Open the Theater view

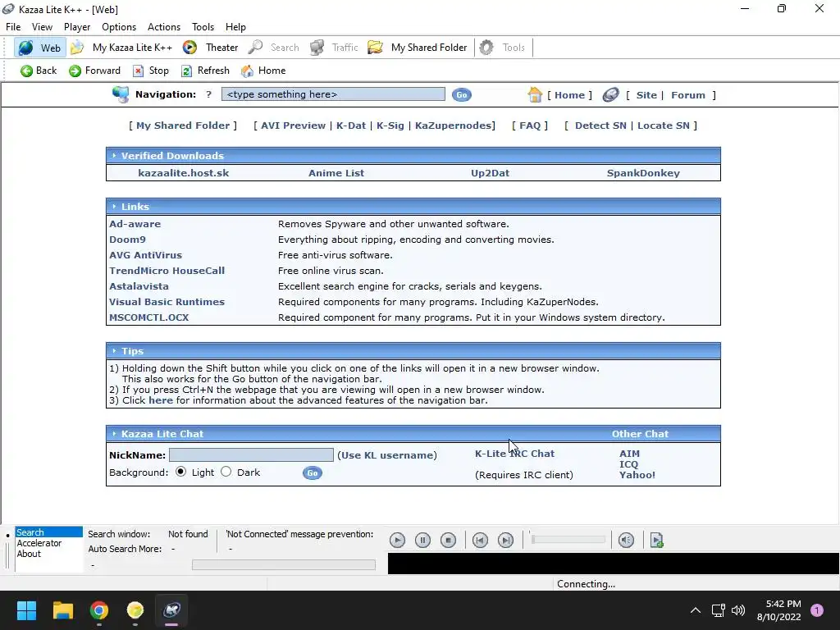click(x=210, y=48)
